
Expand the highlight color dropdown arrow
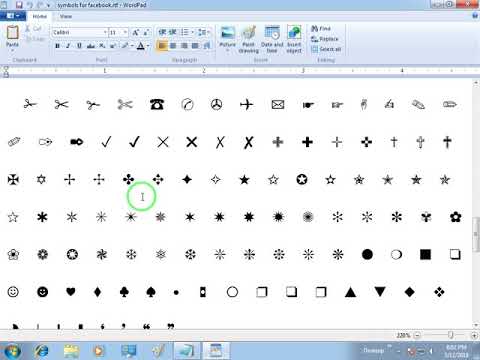[132, 46]
